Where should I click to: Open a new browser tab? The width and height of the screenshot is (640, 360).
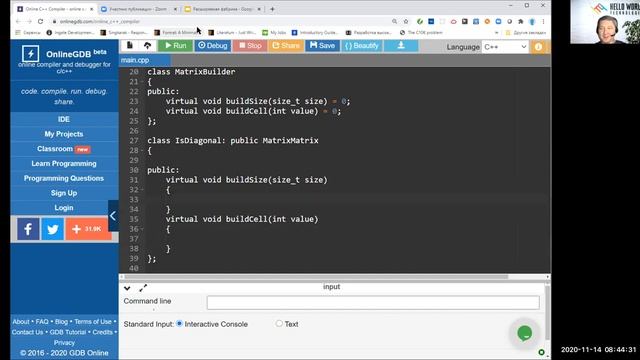coord(272,9)
